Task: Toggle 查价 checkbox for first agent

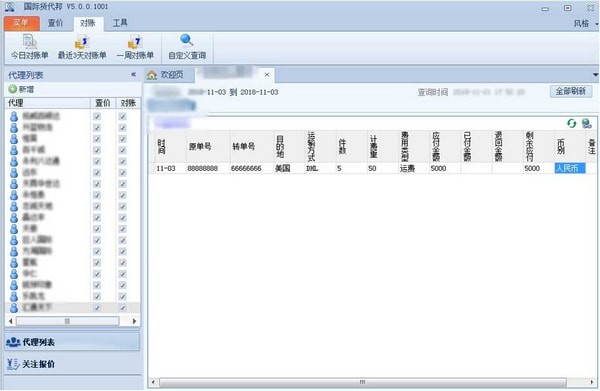Action: (97, 116)
